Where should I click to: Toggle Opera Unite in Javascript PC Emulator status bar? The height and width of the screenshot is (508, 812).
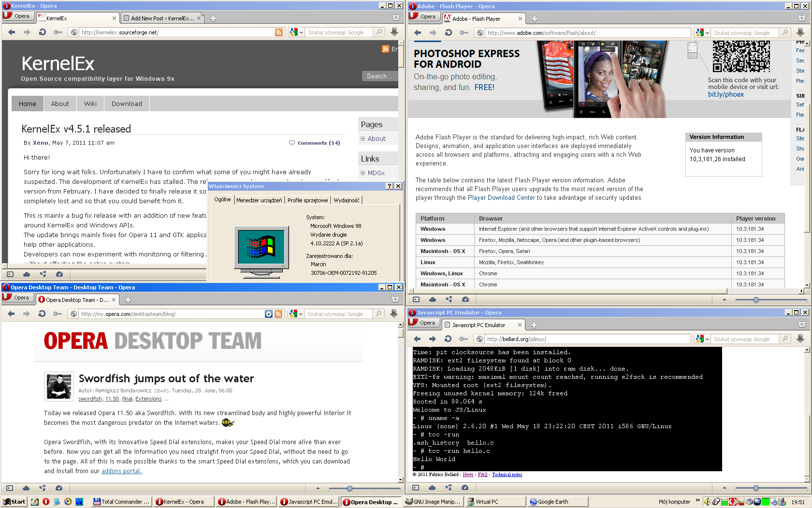[449, 488]
